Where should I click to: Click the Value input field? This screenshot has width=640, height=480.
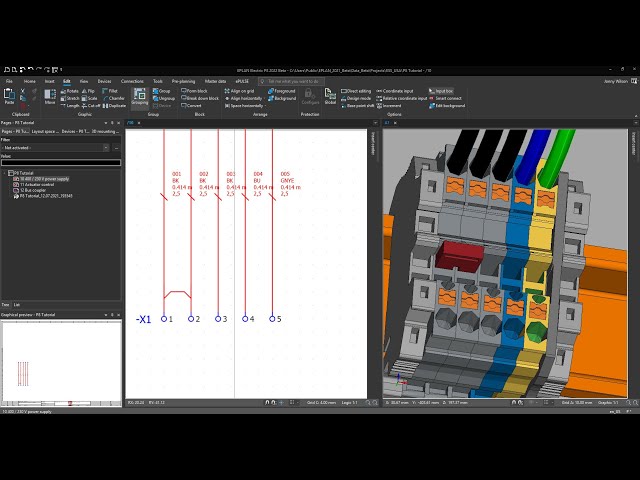tap(61, 162)
